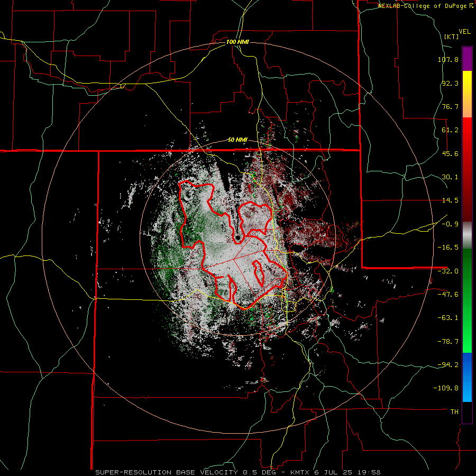Click the 14.5 velocity scale value
This screenshot has height=476, width=476.
point(450,200)
